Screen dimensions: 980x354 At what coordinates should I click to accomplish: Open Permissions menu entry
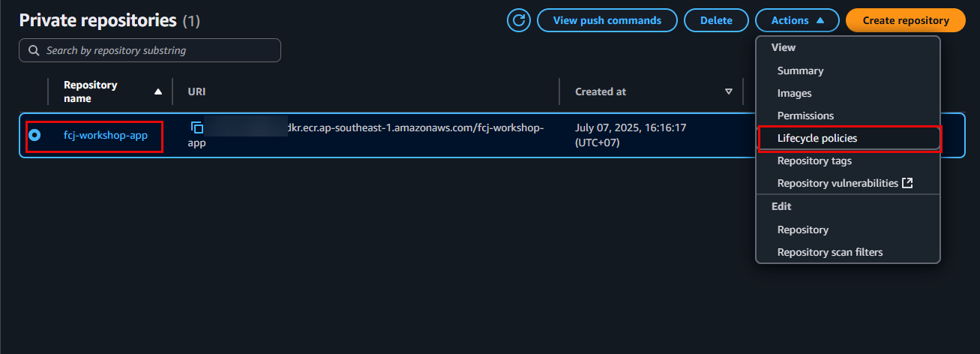[805, 115]
